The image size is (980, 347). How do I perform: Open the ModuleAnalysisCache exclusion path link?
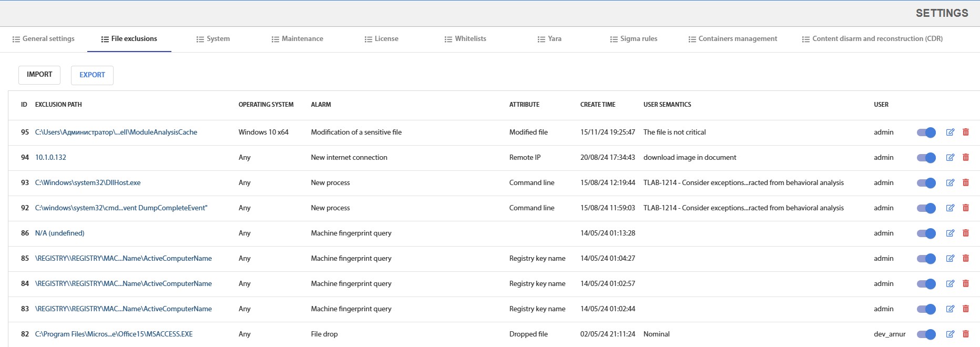[x=116, y=132]
